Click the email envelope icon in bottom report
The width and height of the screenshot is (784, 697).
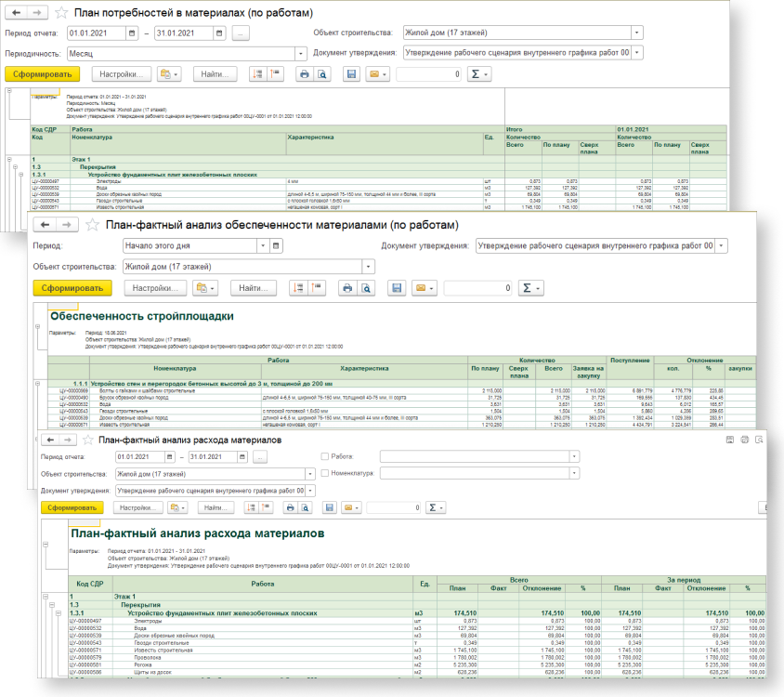350,507
